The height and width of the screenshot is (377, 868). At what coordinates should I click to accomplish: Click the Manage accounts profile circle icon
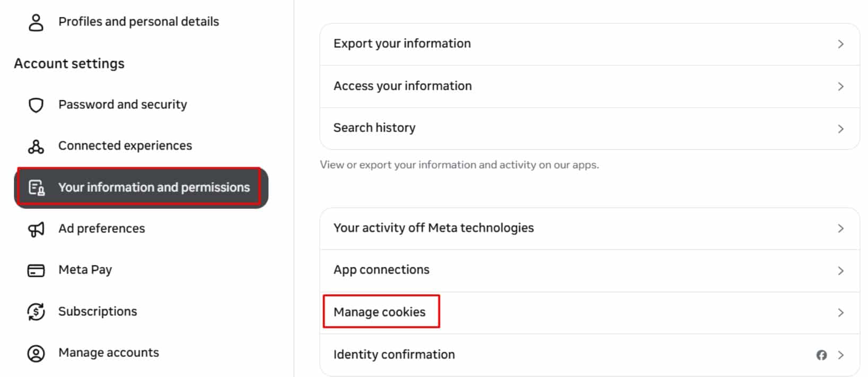coord(36,353)
